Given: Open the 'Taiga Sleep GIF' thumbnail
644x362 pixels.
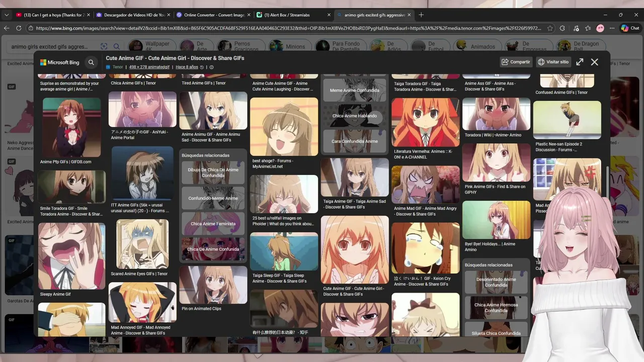Looking at the screenshot, I should [284, 251].
